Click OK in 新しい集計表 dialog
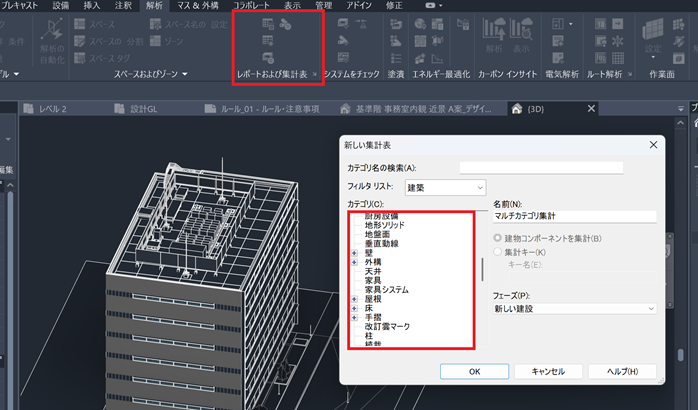This screenshot has width=698, height=410. [x=475, y=371]
